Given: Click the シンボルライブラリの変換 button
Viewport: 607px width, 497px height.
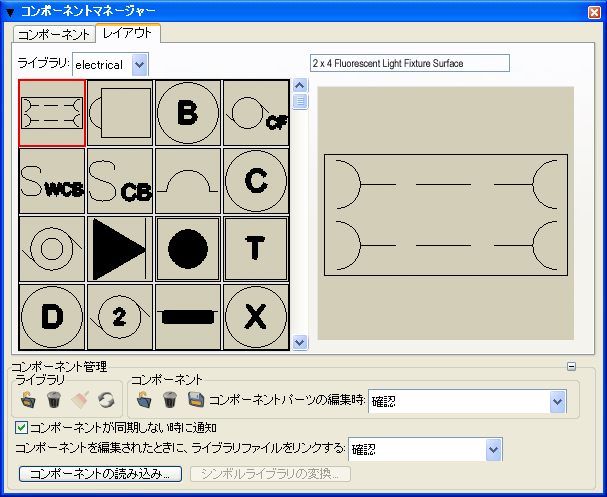Looking at the screenshot, I should (x=270, y=474).
